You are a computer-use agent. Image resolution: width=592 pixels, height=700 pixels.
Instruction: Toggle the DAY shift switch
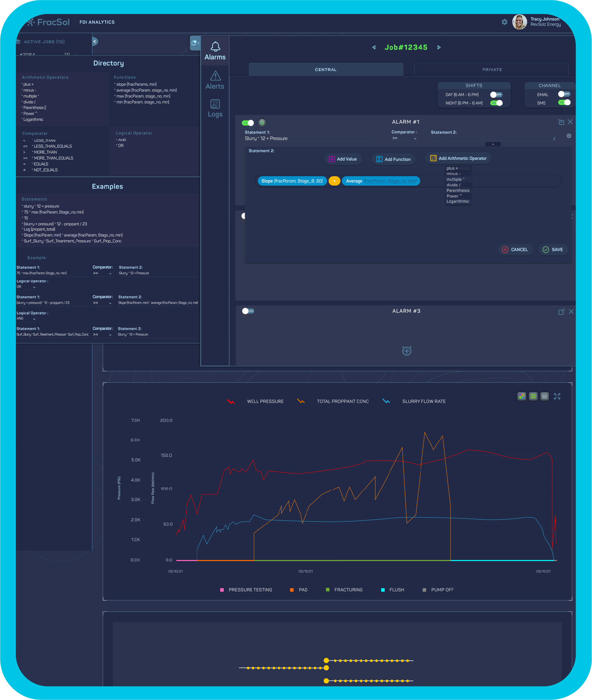[496, 95]
